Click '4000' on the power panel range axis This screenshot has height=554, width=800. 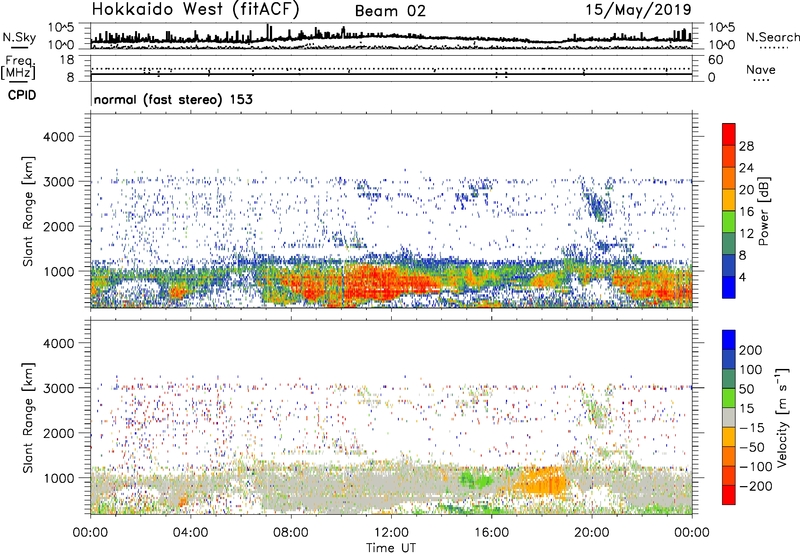(x=59, y=137)
